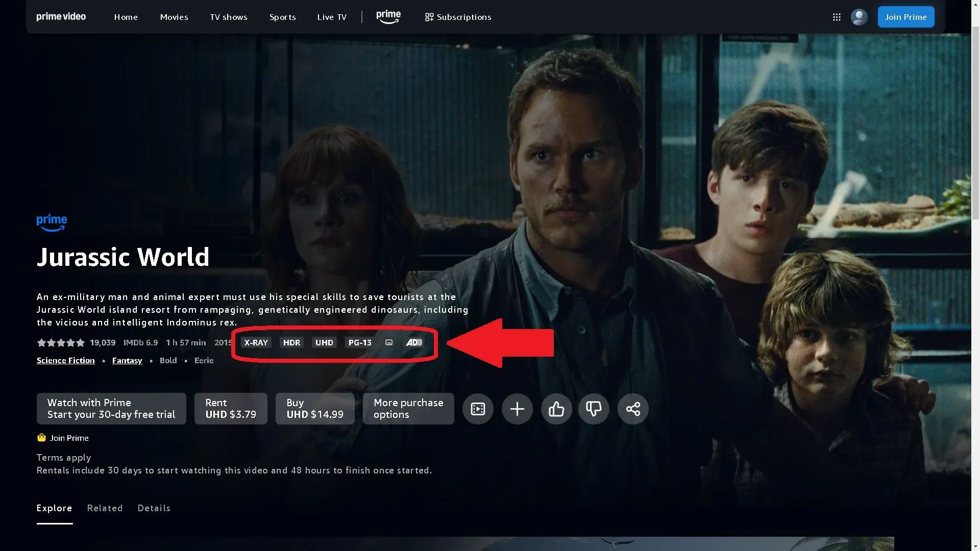
Task: Click the blue Join Prime button
Action: coord(906,17)
